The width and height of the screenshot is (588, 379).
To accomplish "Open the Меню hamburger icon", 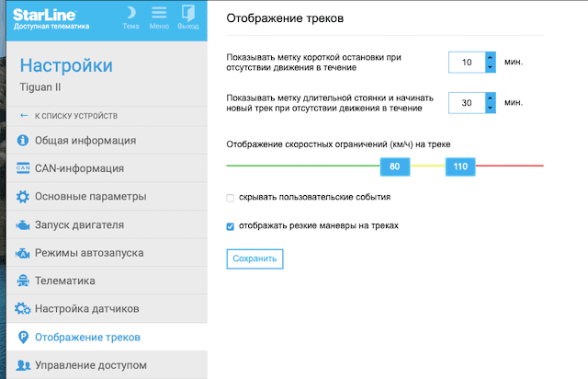I will (159, 12).
